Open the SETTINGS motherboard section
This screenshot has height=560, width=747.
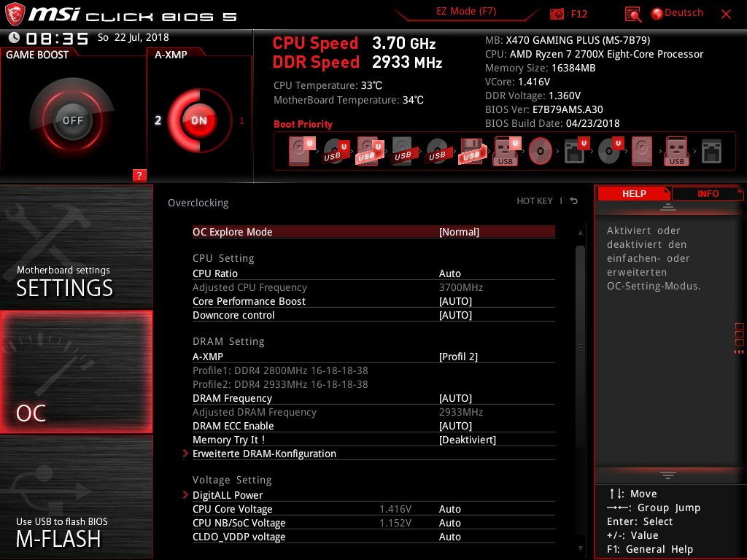(x=76, y=246)
